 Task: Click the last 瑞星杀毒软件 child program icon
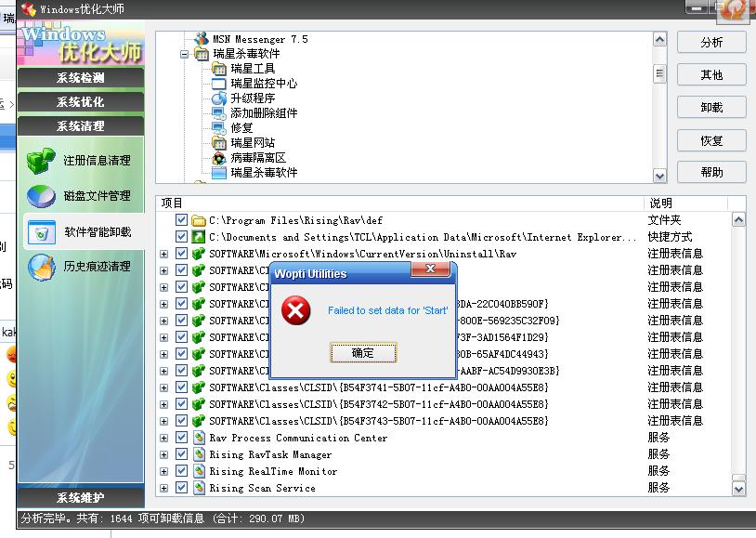click(219, 173)
